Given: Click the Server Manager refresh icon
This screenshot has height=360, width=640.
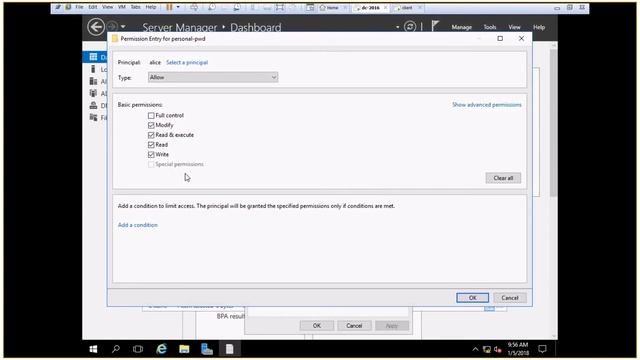Looking at the screenshot, I should [410, 27].
